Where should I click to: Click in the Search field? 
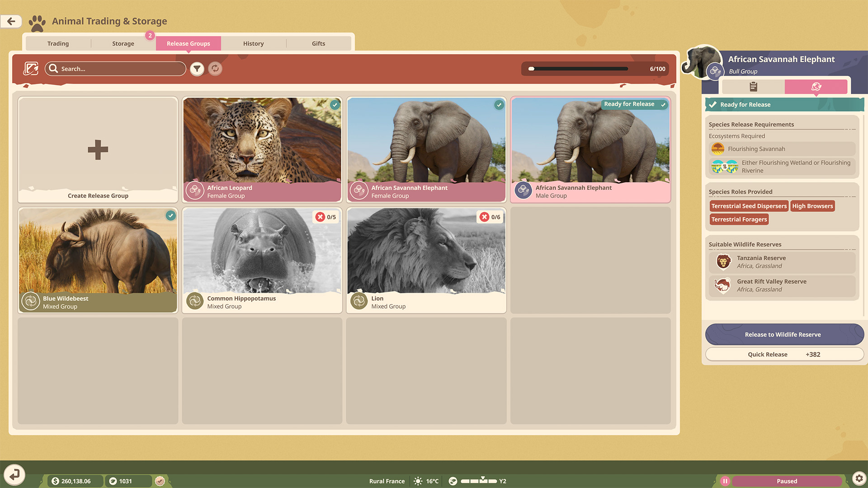tap(115, 69)
